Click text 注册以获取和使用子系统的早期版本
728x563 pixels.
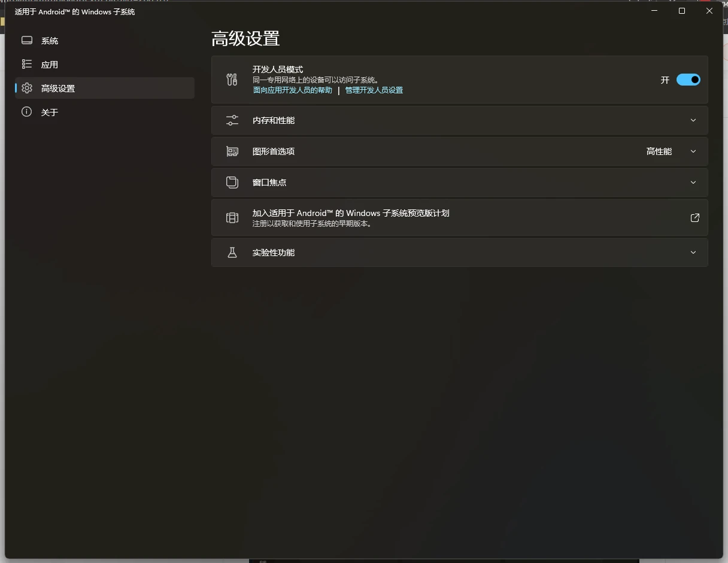(312, 224)
